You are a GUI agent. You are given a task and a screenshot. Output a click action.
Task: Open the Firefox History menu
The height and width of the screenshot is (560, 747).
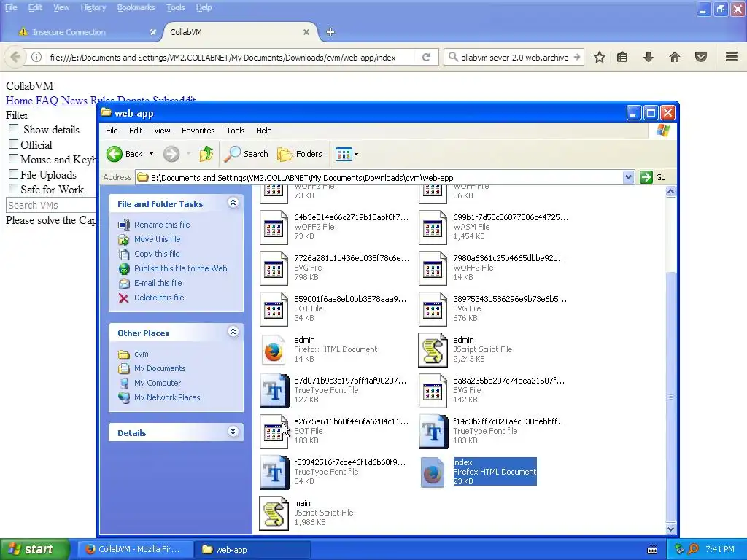click(93, 7)
